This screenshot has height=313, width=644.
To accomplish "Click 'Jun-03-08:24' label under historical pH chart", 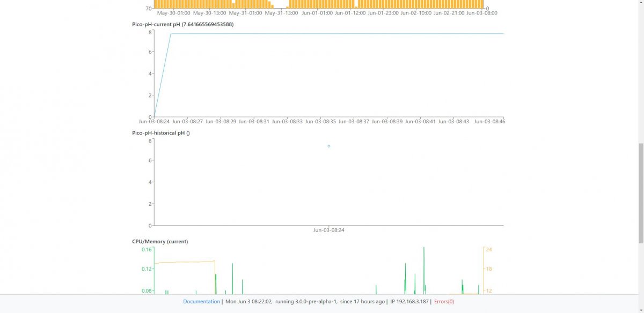I will click(329, 230).
